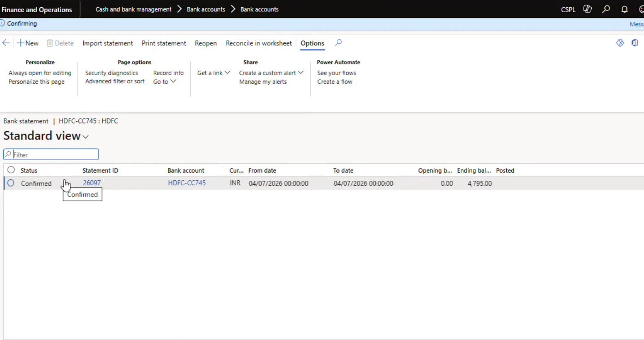The width and height of the screenshot is (644, 340).
Task: Open Advanced filter or sort
Action: pyautogui.click(x=115, y=81)
